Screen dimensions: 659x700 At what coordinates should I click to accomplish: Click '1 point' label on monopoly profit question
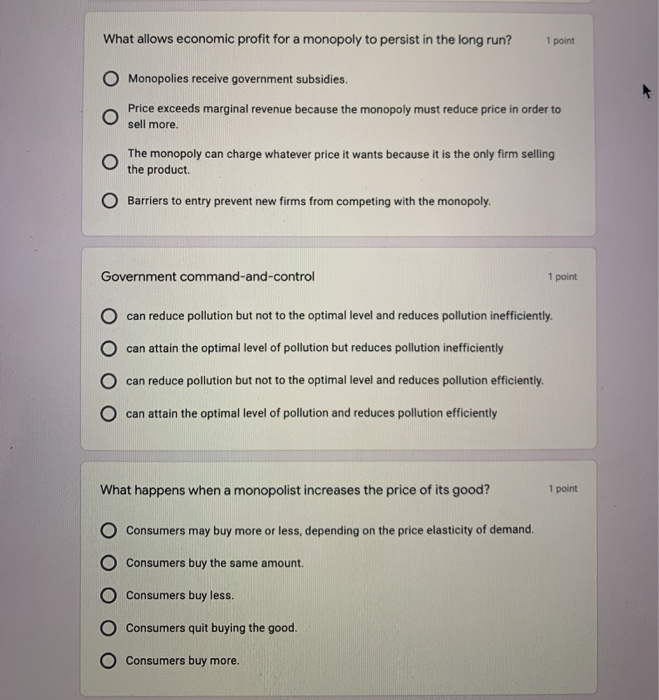coord(560,41)
